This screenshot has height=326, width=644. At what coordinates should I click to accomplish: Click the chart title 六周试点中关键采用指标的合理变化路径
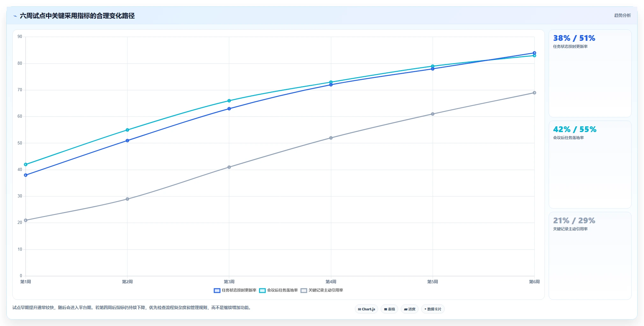pyautogui.click(x=77, y=16)
